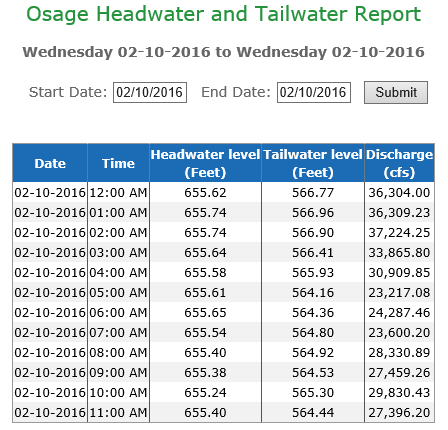Viewport: 448px width, 430px height.
Task: Select tailwater value 566.90
Action: pos(313,232)
